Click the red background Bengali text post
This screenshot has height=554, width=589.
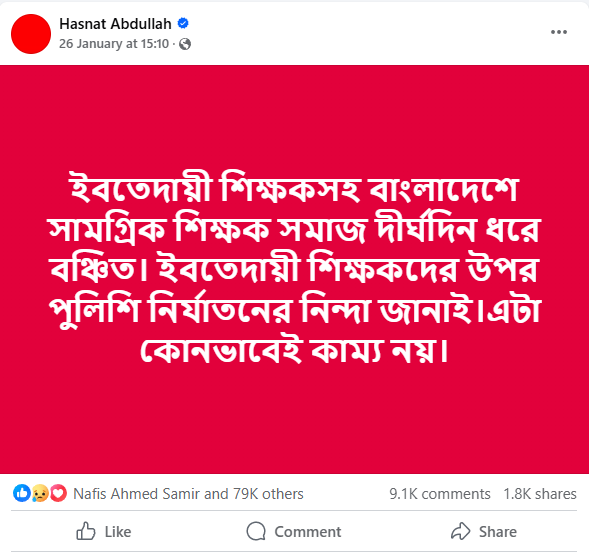(x=294, y=269)
